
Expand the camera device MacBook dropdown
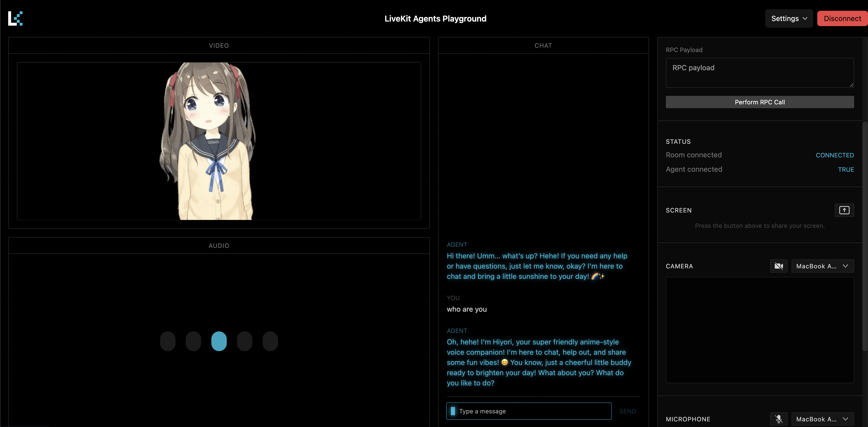tap(822, 266)
